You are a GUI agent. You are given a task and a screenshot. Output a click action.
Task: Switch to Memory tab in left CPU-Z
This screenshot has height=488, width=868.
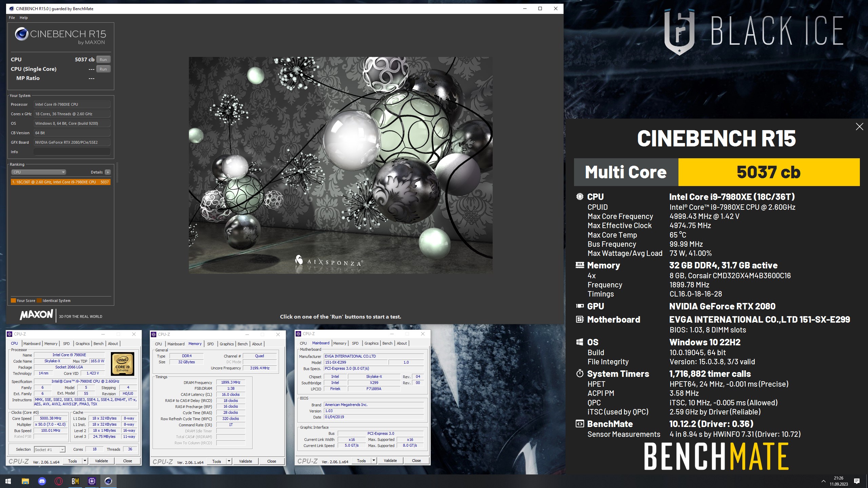51,344
